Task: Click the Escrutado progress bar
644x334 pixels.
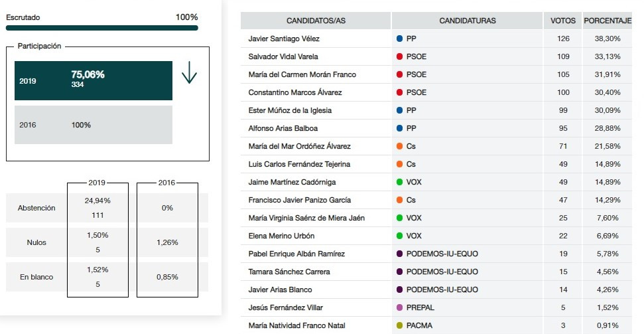Action: point(102,28)
